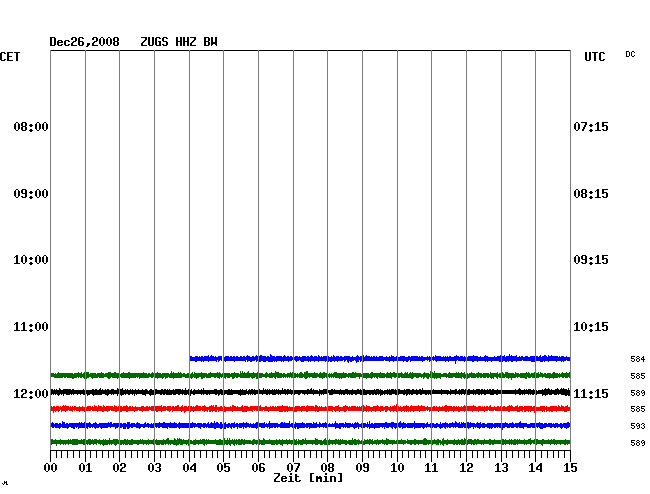Select minute tick label 08

click(327, 468)
